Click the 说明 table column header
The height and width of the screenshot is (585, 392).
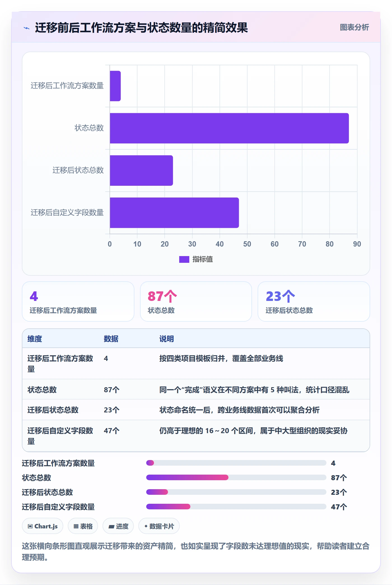[x=167, y=339]
